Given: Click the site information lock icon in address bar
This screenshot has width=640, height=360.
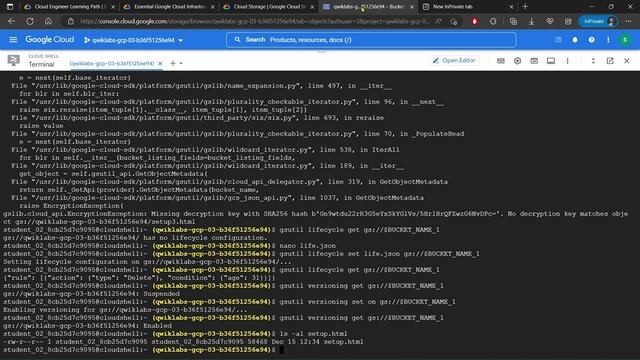Looking at the screenshot, I should click(x=71, y=21).
